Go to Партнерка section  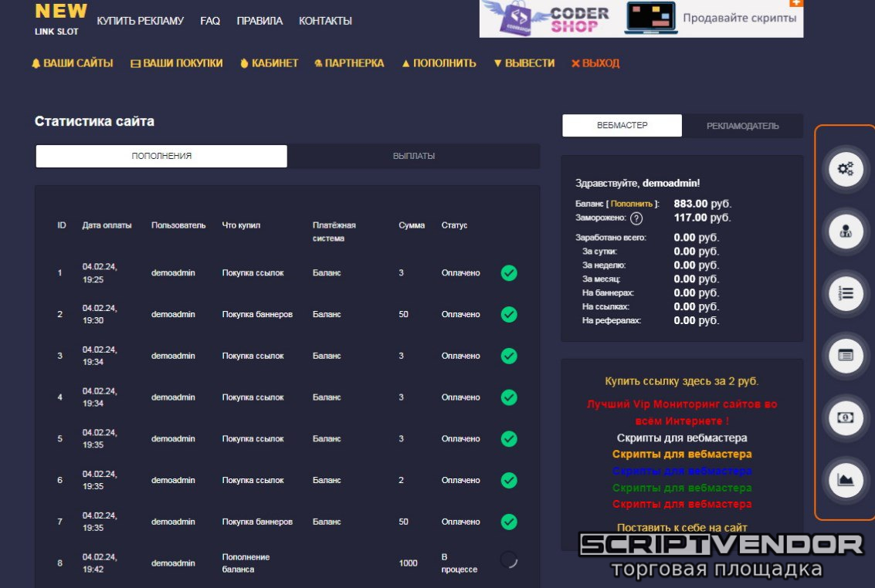(x=349, y=63)
